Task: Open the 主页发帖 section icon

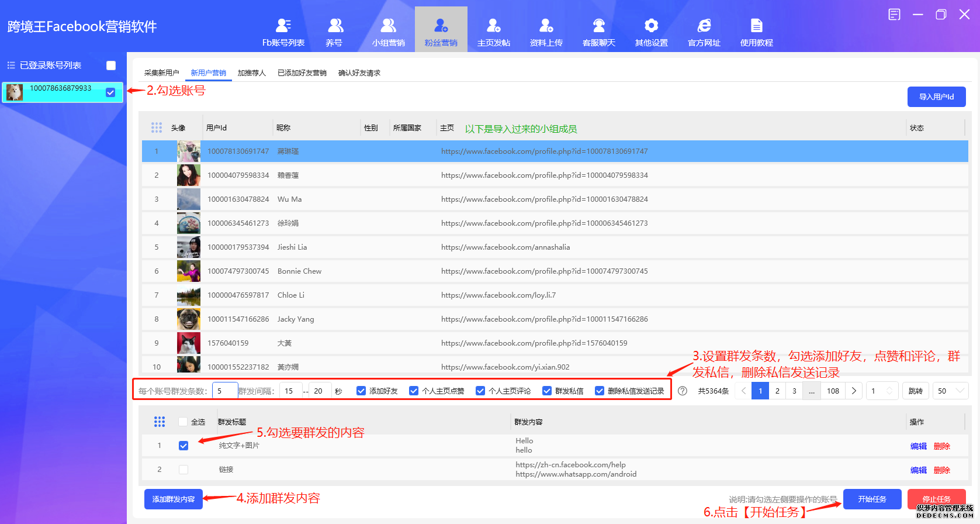Action: pyautogui.click(x=494, y=26)
